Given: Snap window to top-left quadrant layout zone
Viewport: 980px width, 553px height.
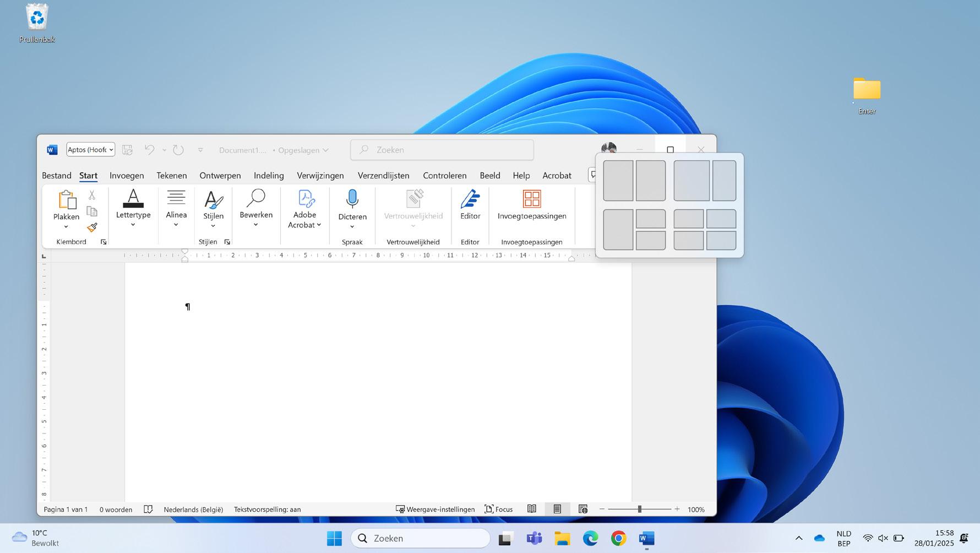Looking at the screenshot, I should pos(688,219).
